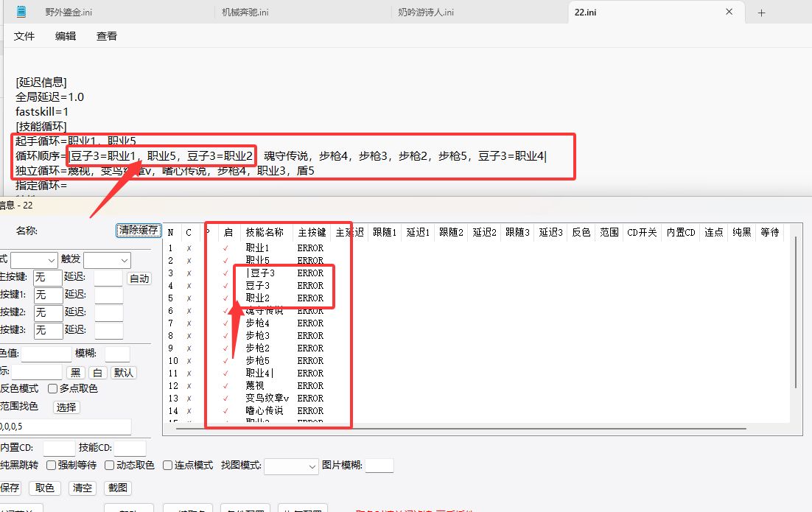Click the 按键1 input field
Image resolution: width=812 pixels, height=512 pixels.
coord(48,295)
